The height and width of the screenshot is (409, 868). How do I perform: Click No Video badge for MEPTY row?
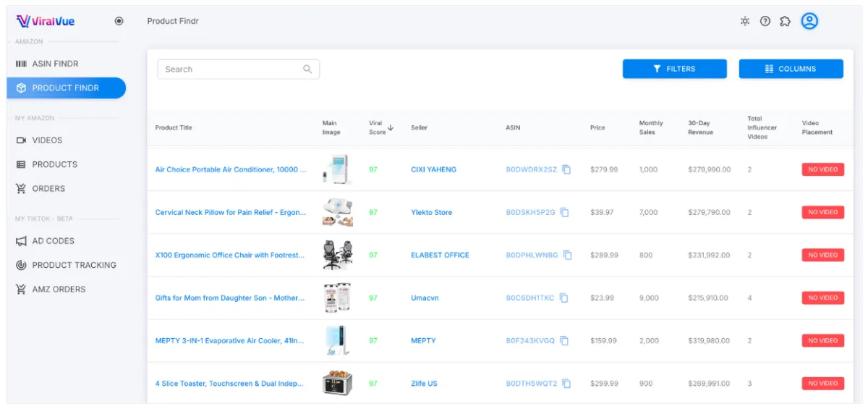click(x=823, y=340)
